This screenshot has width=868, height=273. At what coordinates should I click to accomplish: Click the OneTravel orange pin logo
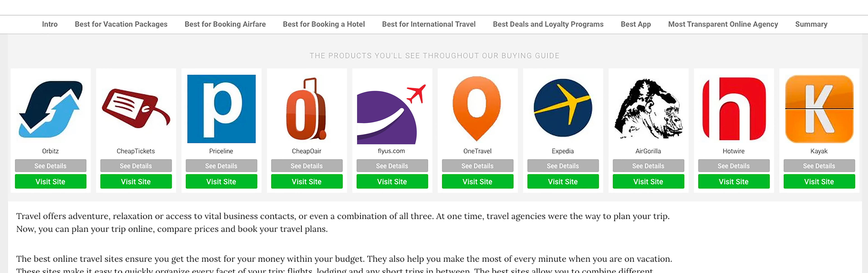pos(477,109)
